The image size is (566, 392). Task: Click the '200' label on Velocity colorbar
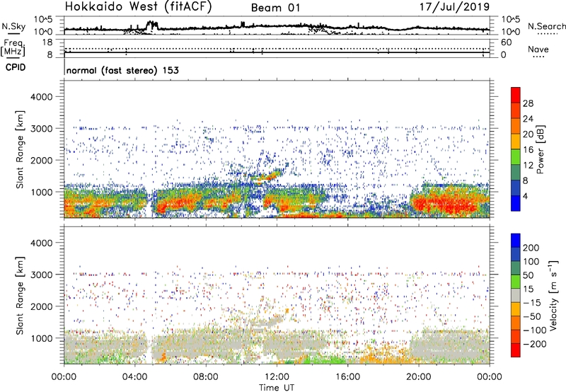click(531, 248)
